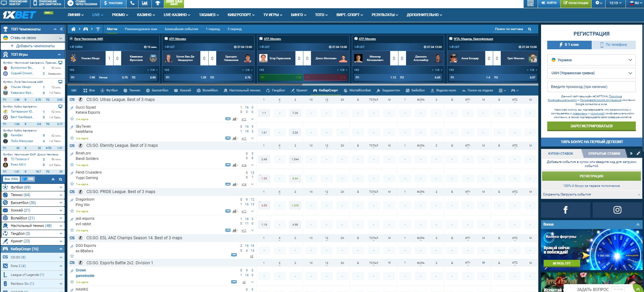Viewport: 644px width, 292px height.
Task: Click horizontal scrollbar under featured match cards
Action: pos(239,84)
